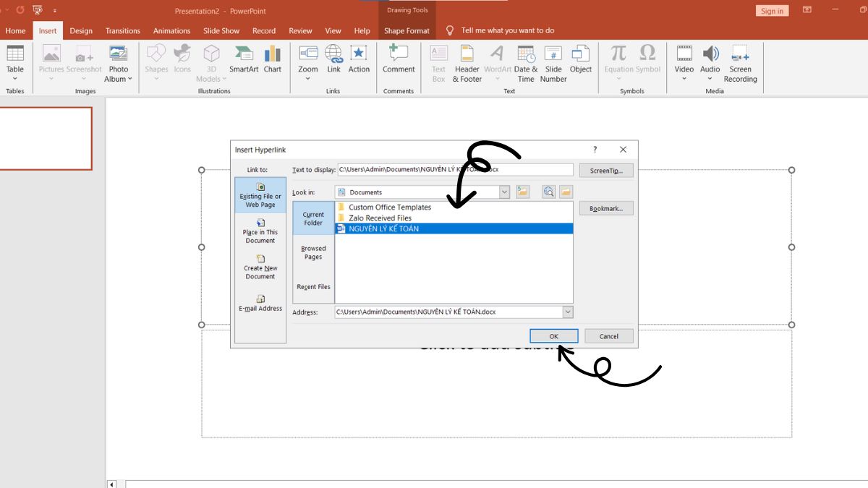Click the Address text field
Screen dimensions: 868x488
pyautogui.click(x=448, y=312)
